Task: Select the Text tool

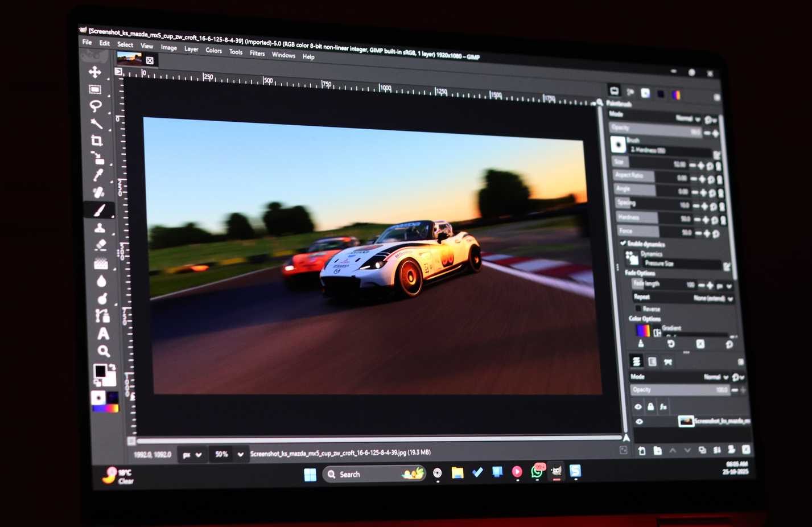Action: click(x=103, y=334)
